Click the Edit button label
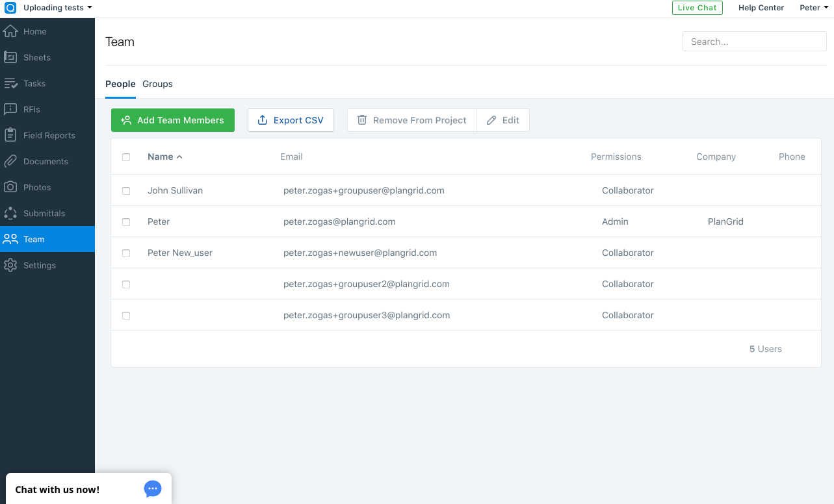Screen dimensions: 834x504 [x=511, y=120]
